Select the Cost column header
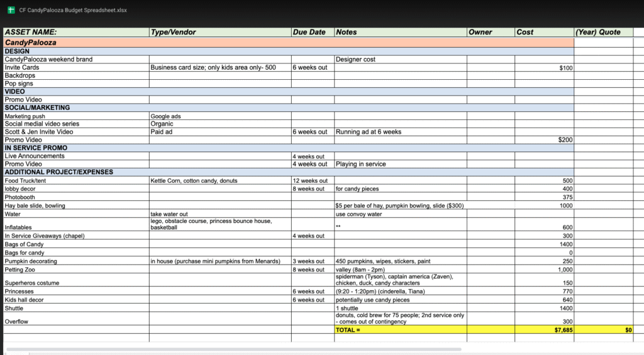 pyautogui.click(x=544, y=32)
